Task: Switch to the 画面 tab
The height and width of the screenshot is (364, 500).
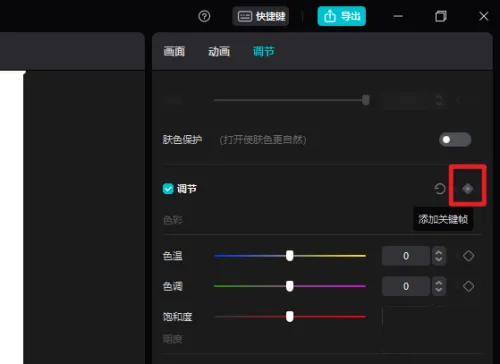Action: (174, 51)
